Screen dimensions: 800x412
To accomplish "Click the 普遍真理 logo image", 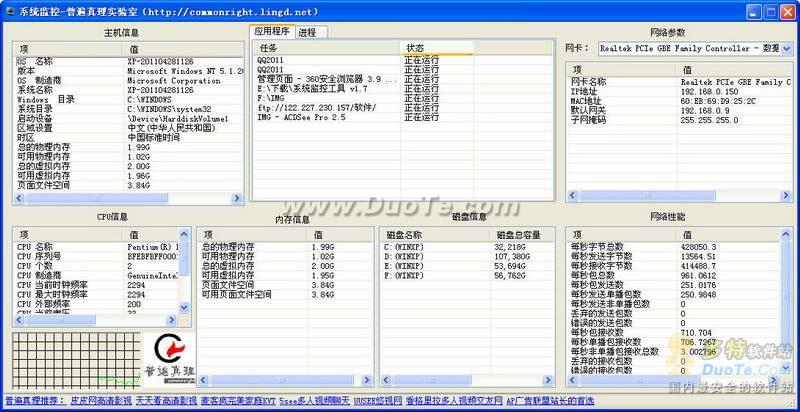I will pyautogui.click(x=169, y=359).
